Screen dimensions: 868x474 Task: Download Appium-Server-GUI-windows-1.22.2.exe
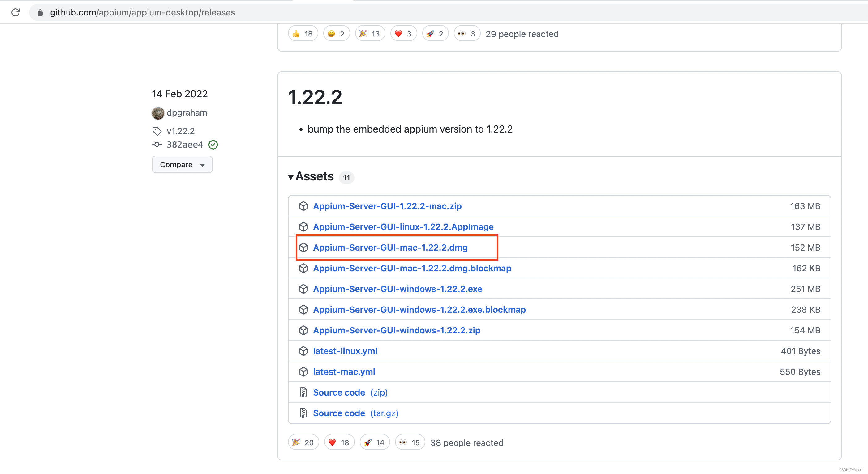(397, 289)
